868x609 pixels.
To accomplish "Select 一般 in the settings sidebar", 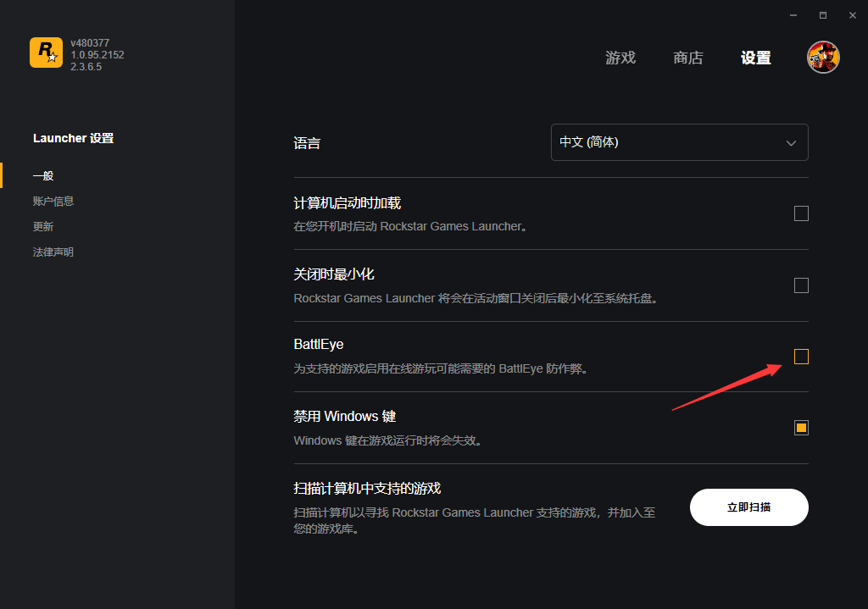I will pyautogui.click(x=43, y=176).
